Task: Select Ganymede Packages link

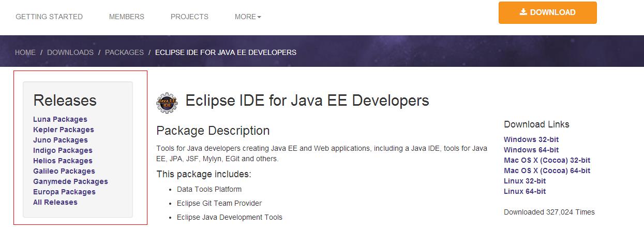Action: pos(70,181)
